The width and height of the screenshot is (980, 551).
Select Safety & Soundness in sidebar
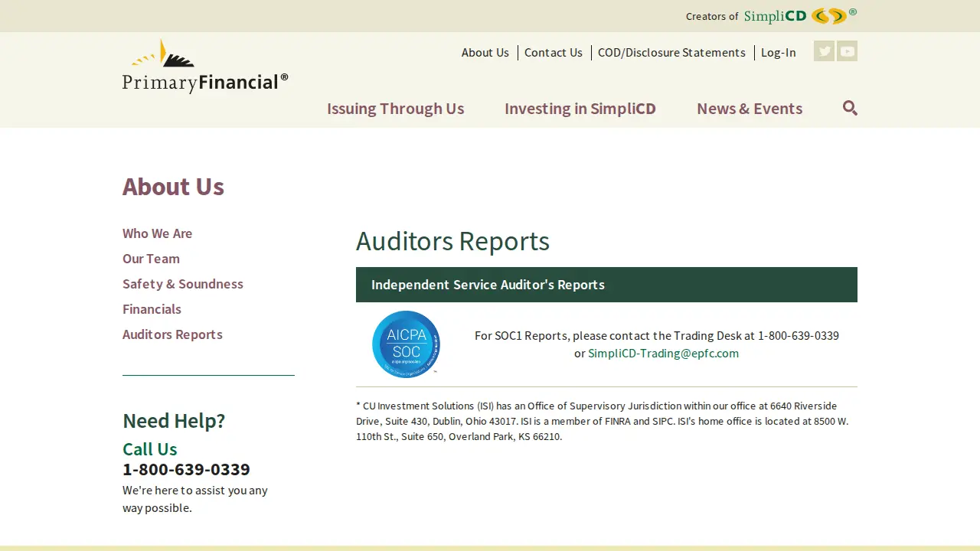pos(183,284)
